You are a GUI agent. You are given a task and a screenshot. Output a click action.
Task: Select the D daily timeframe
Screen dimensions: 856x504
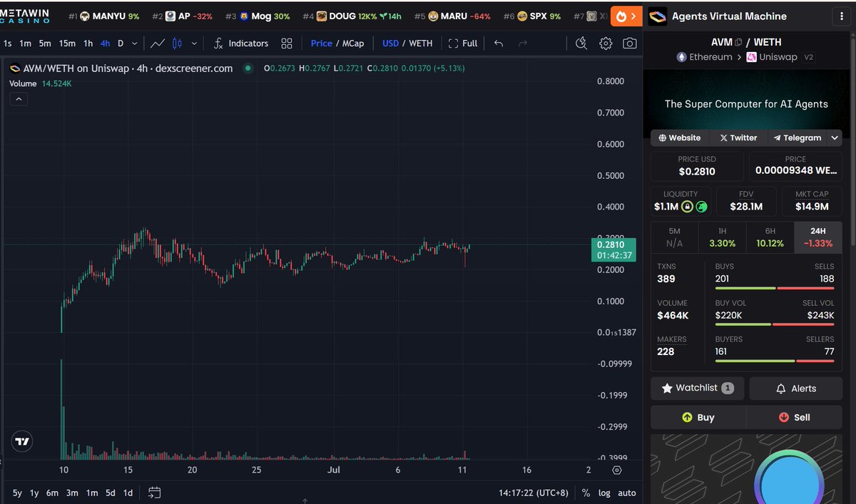pos(121,43)
